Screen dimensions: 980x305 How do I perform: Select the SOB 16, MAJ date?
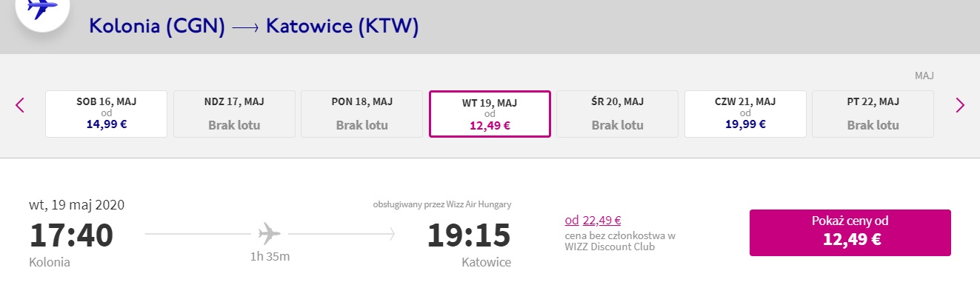[x=107, y=114]
